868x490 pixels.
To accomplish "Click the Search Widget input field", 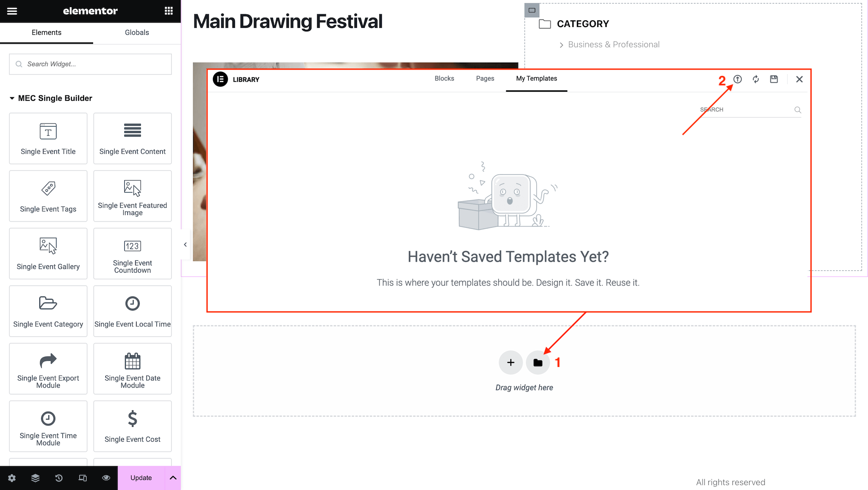I will click(x=90, y=64).
